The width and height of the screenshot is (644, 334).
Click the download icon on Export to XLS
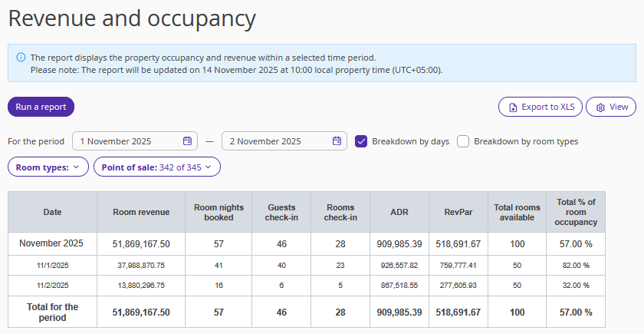[x=513, y=107]
